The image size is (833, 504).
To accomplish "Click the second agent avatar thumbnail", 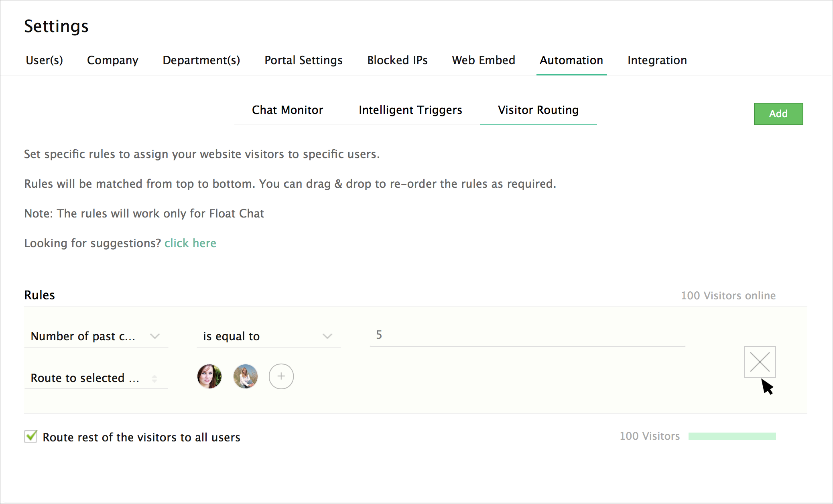I will point(245,376).
